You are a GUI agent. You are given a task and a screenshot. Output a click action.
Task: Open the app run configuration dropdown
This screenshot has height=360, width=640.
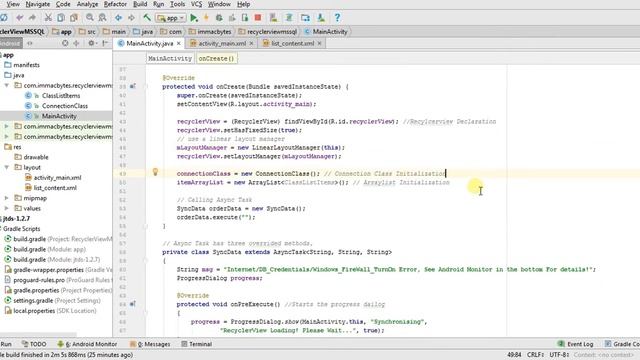tap(171, 18)
